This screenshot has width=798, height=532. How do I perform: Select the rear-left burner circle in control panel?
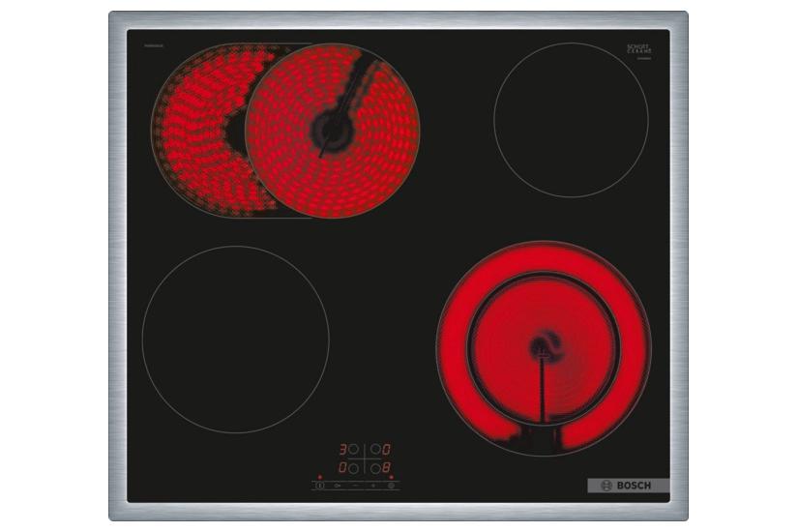coord(354,450)
